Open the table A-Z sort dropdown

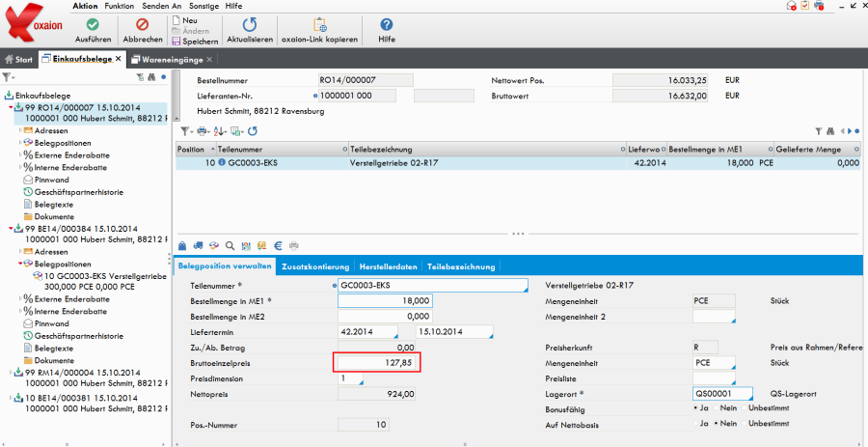click(219, 131)
